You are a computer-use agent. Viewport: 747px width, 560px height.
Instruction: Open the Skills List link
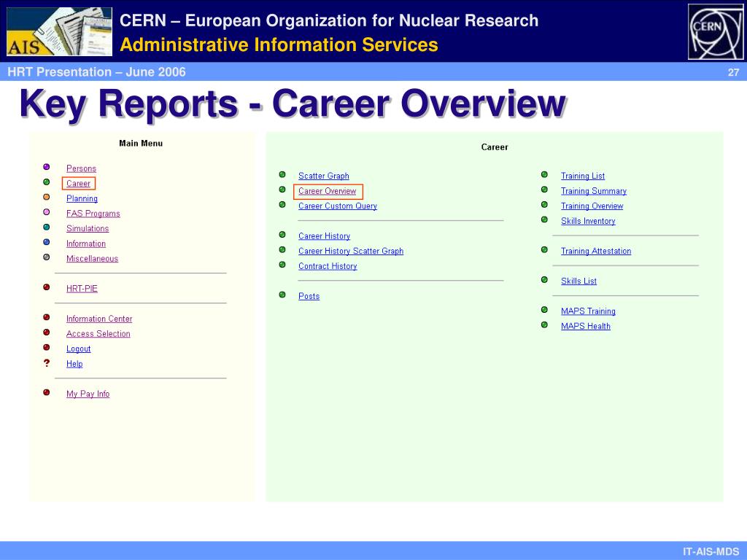578,281
